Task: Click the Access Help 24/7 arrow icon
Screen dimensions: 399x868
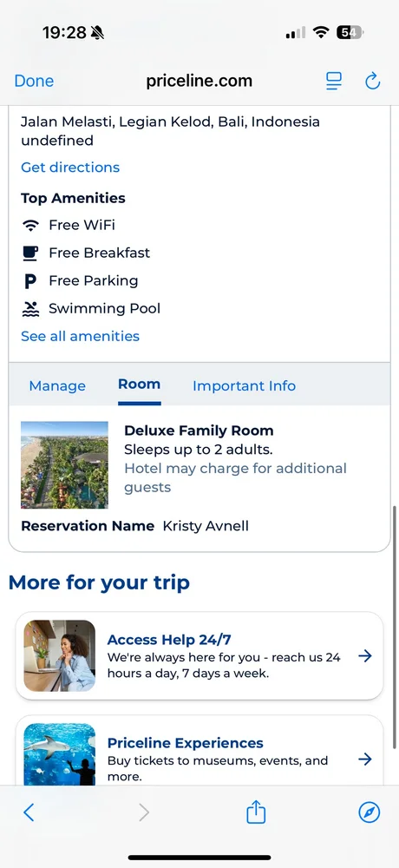Action: [x=364, y=656]
